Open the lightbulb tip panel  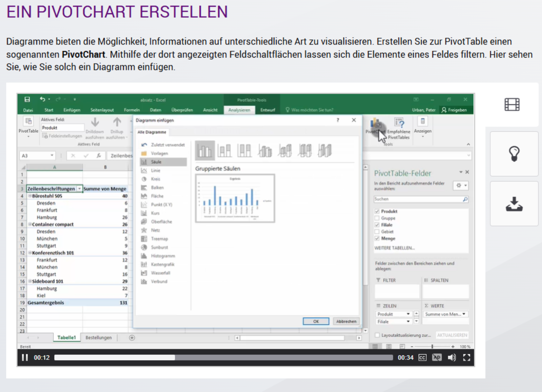pos(514,154)
